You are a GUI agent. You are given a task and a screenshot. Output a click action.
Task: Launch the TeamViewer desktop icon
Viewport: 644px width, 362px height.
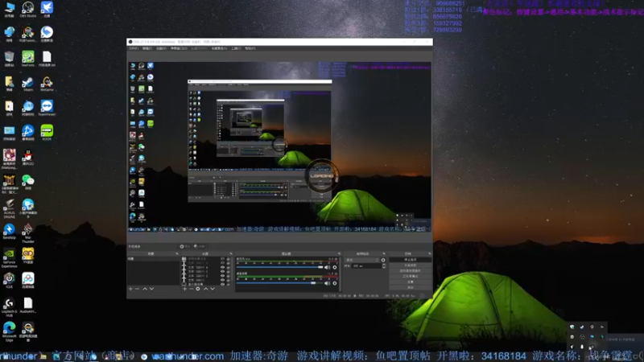tap(47, 108)
